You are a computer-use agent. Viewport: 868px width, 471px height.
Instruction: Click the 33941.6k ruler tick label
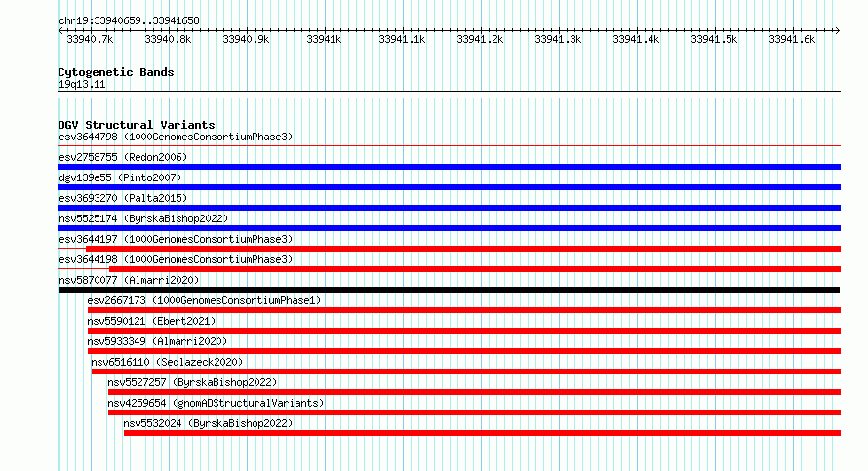792,39
